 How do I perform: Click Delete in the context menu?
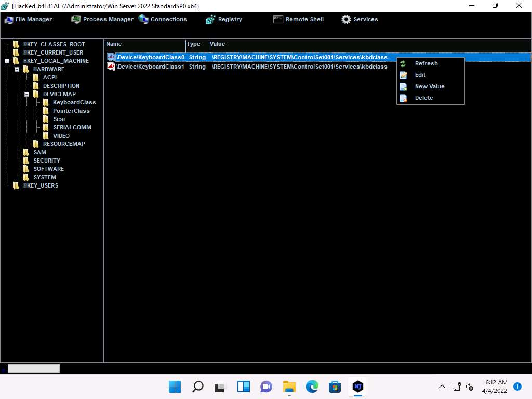pos(423,98)
